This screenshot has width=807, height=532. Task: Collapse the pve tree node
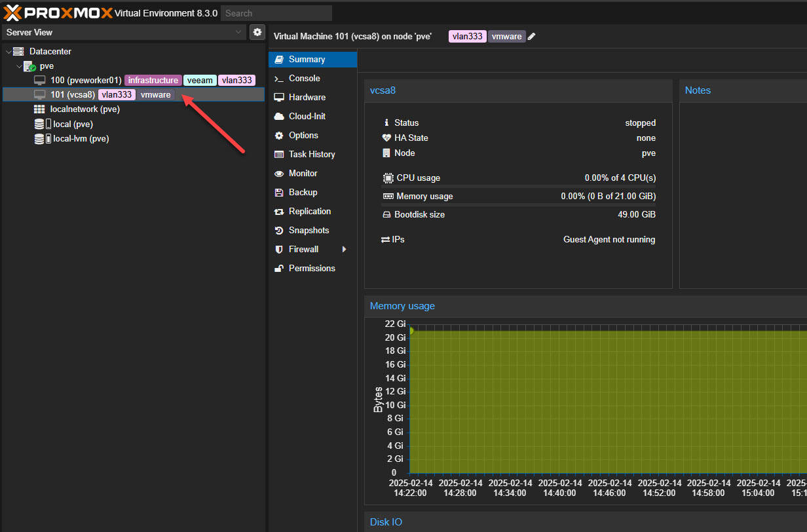18,66
